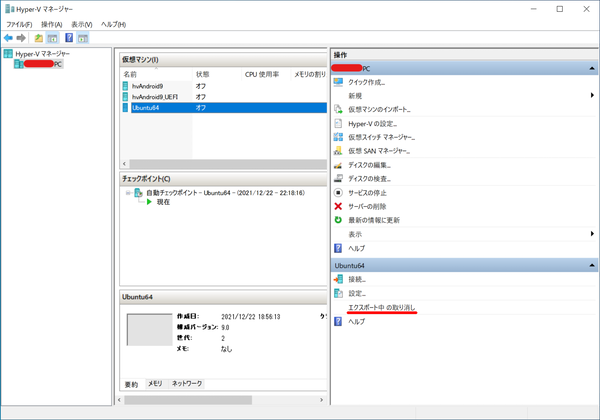Click the hvAndroid9 virtual machine icon

(125, 86)
